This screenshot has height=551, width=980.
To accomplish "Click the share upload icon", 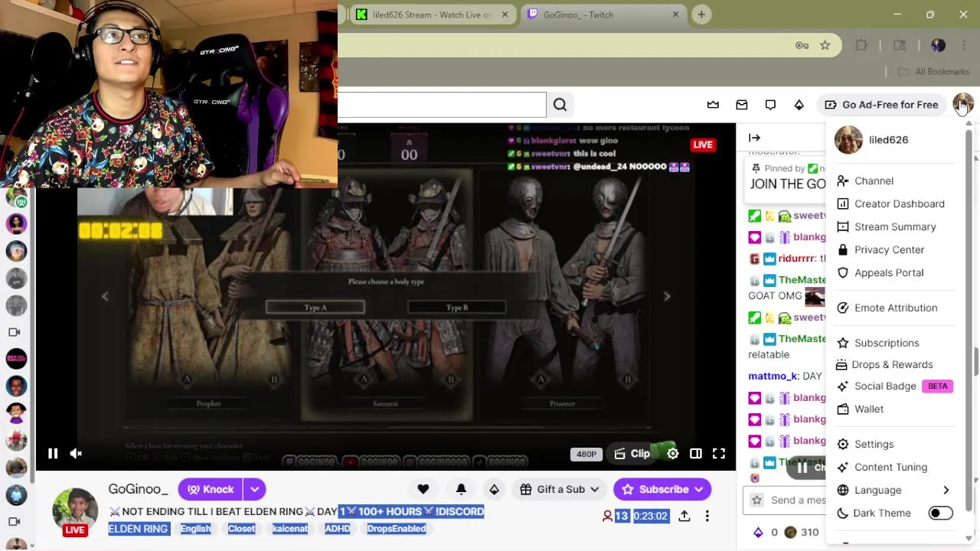I will click(x=684, y=516).
